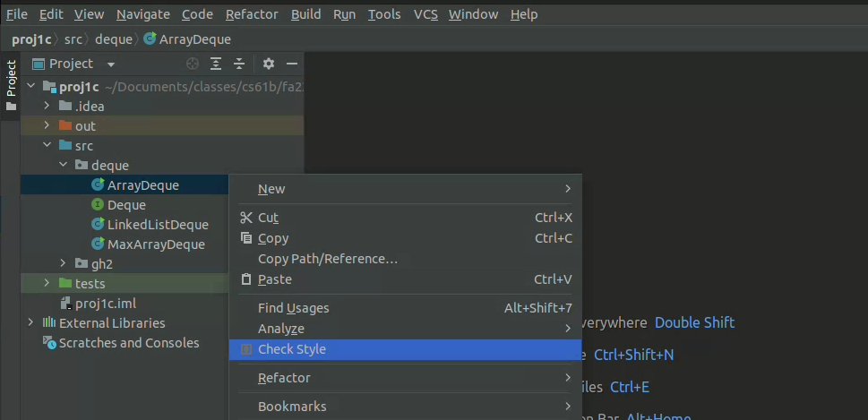Select proj1c.iml file name in tree
Viewport: 868px width, 420px height.
(106, 304)
